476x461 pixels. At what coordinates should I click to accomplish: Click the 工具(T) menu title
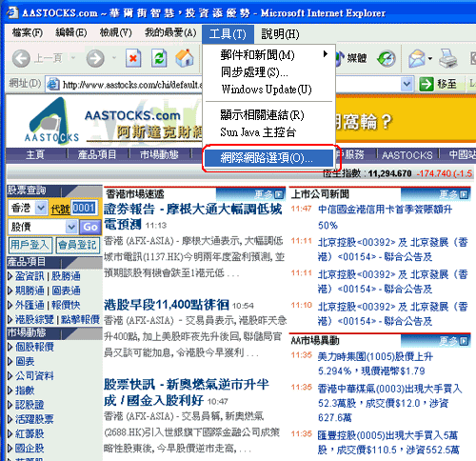pos(228,34)
